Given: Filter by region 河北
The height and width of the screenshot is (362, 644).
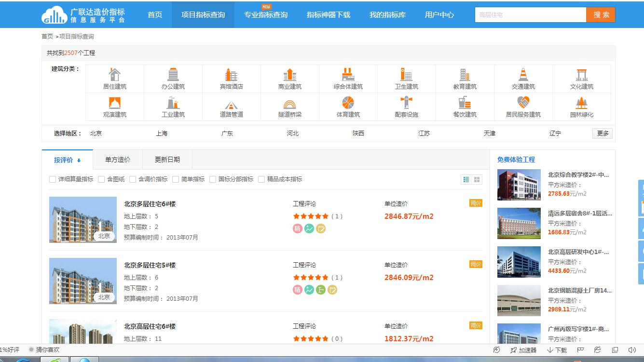Looking at the screenshot, I should tap(293, 134).
